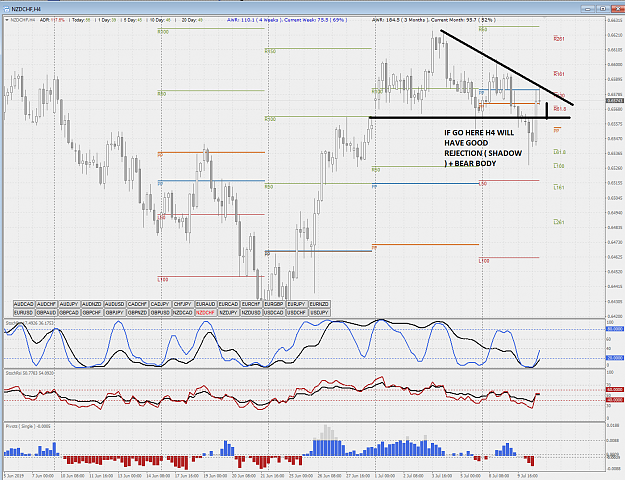
Task: Click the AMR 3 Months current month text
Action: [434, 20]
